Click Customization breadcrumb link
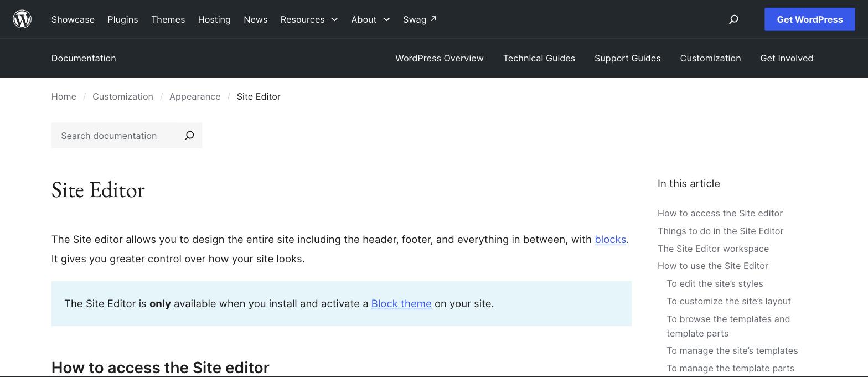Viewport: 868px width, 377px height. [123, 96]
